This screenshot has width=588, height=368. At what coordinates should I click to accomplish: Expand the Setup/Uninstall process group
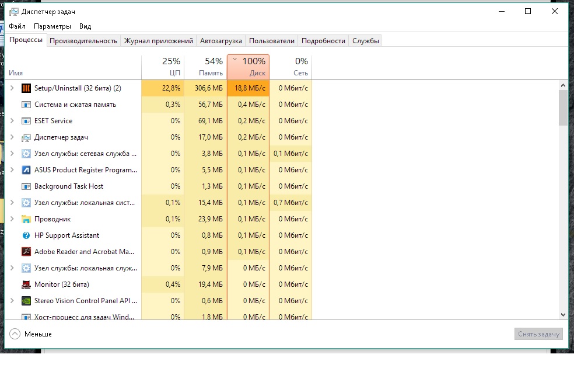[x=12, y=88]
